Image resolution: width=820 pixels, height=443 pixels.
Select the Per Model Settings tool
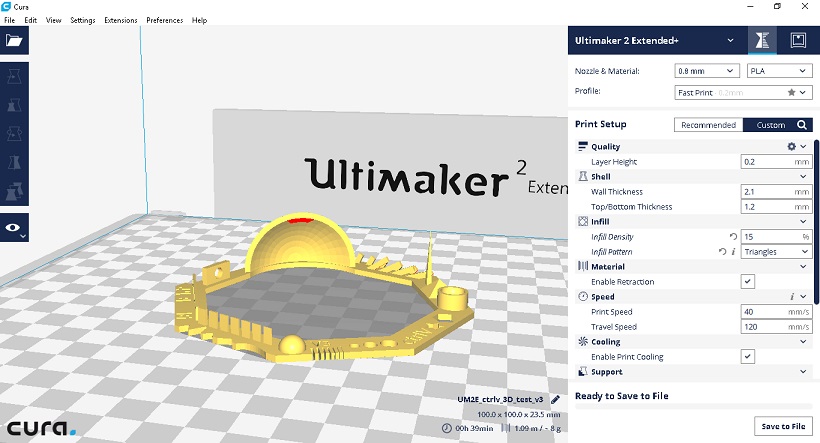point(14,191)
